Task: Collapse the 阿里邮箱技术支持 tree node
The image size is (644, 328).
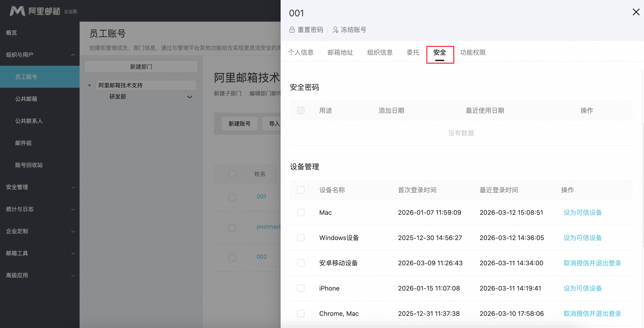Action: click(x=89, y=85)
